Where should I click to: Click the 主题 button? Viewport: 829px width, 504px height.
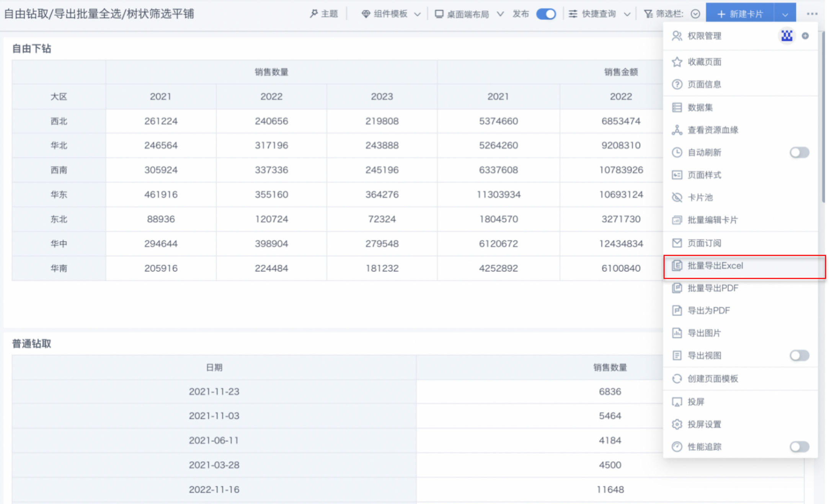[324, 14]
